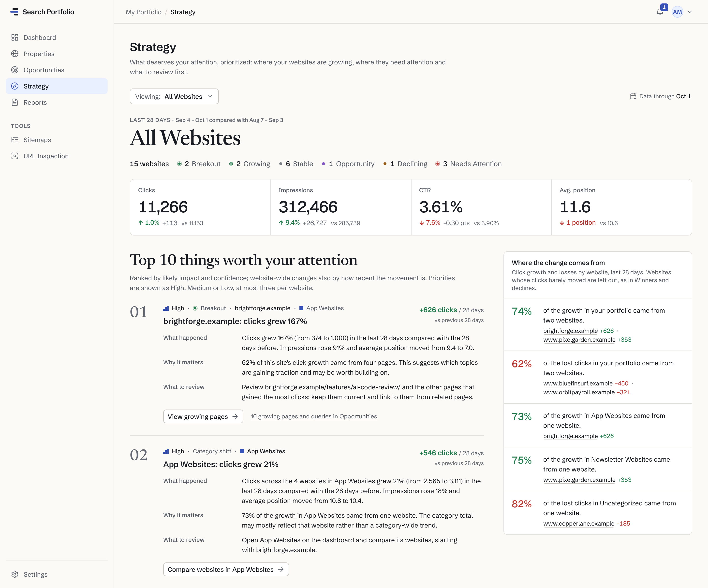The width and height of the screenshot is (708, 588).
Task: Select Strategy in the sidebar
Action: click(57, 86)
